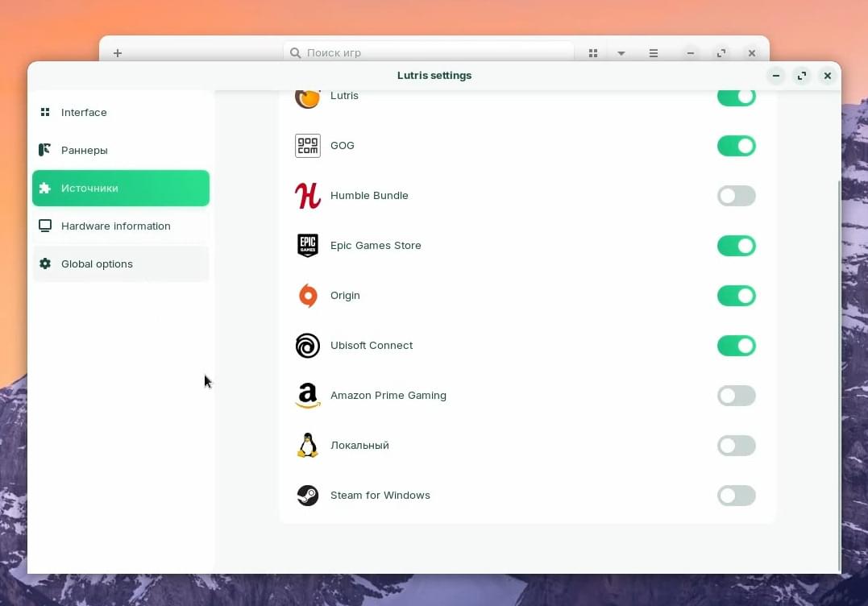Viewport: 868px width, 606px height.
Task: Click the settings list vertical scrollbar
Action: coord(839,376)
